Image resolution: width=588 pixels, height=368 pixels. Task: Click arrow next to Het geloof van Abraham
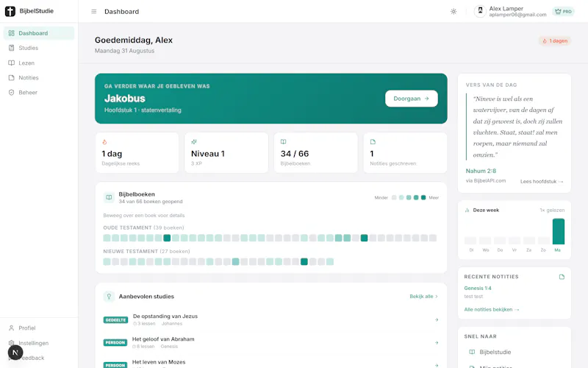(x=437, y=343)
